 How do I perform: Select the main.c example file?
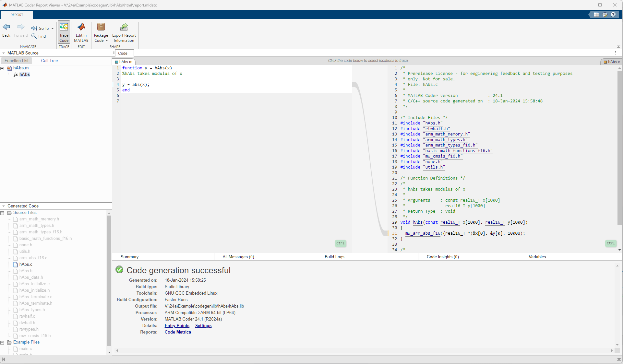(x=25, y=349)
